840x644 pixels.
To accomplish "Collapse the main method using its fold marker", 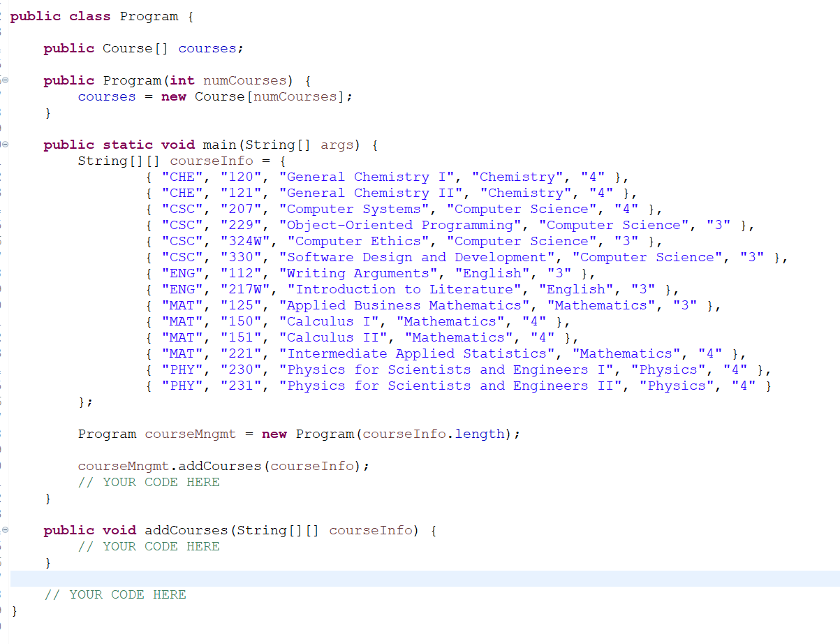I will pos(3,145).
